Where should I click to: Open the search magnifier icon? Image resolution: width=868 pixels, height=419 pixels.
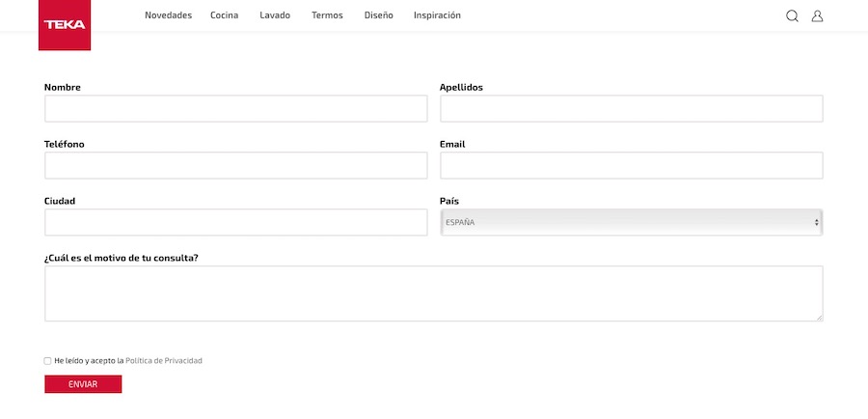(792, 15)
